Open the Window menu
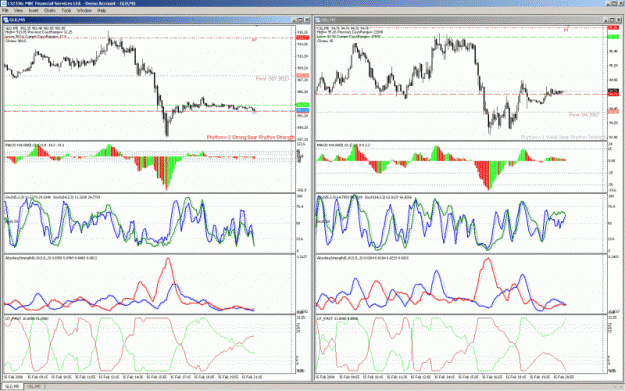 (84, 10)
